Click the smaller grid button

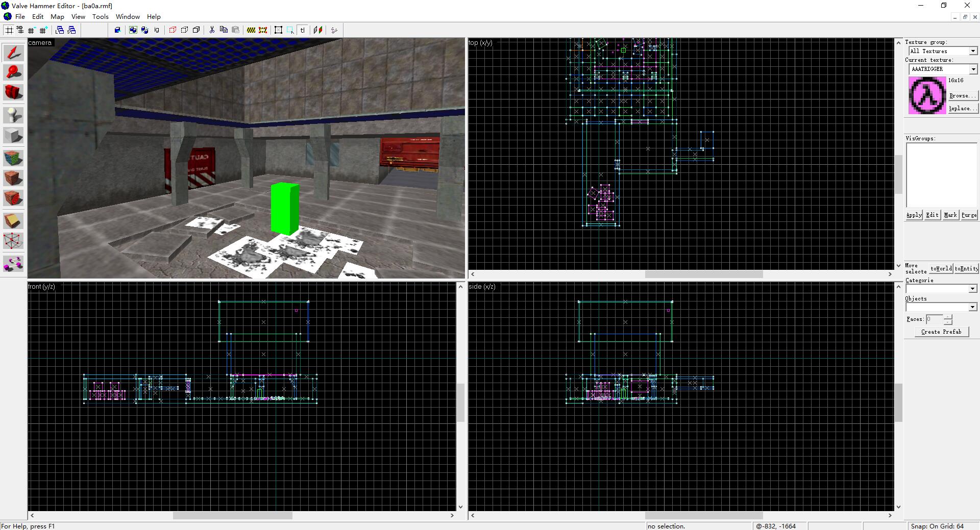point(32,30)
